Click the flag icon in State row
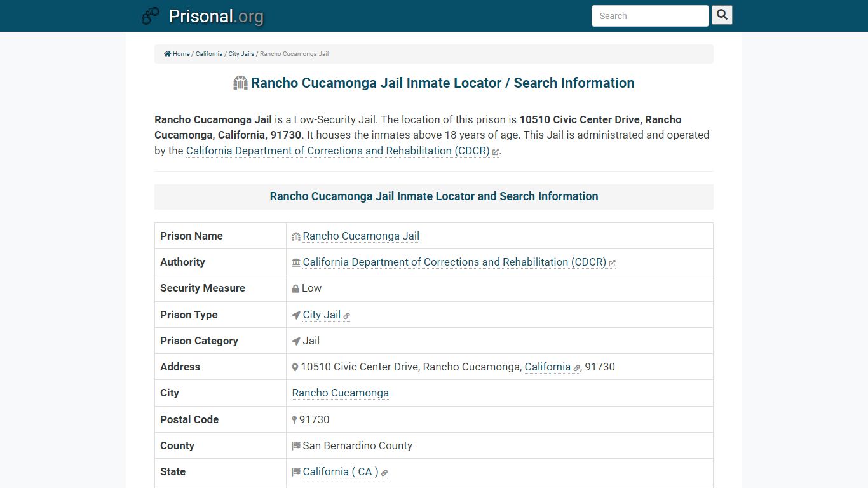This screenshot has width=868, height=488. pos(296,472)
